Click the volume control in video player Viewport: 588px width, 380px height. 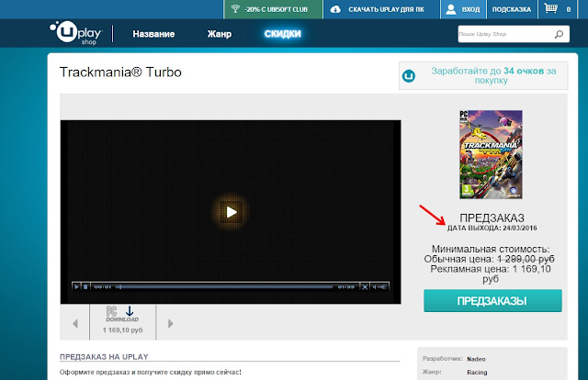point(379,286)
